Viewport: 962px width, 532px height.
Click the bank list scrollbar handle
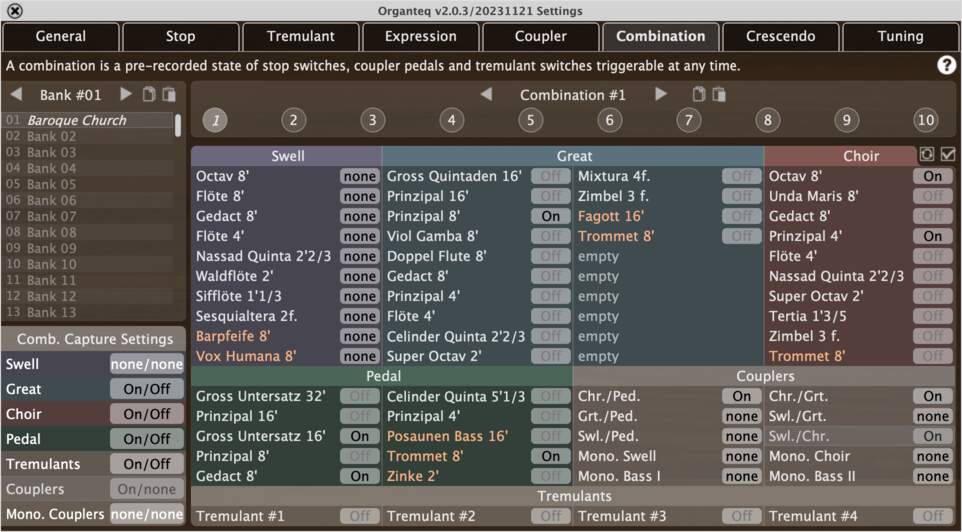click(x=178, y=125)
